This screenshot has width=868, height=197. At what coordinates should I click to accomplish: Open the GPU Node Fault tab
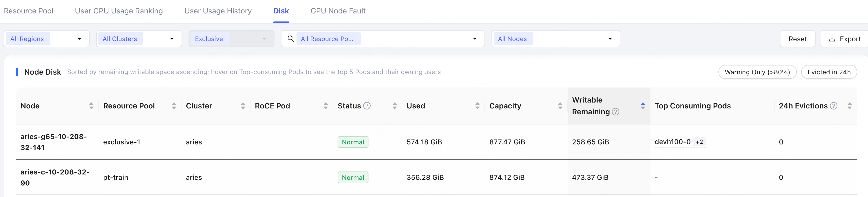tap(338, 11)
